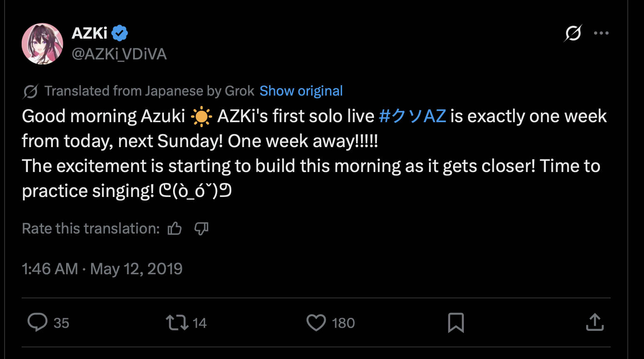Viewport: 644px width, 359px height.
Task: Open the @AZKi_VDiVA handle
Action: (119, 54)
